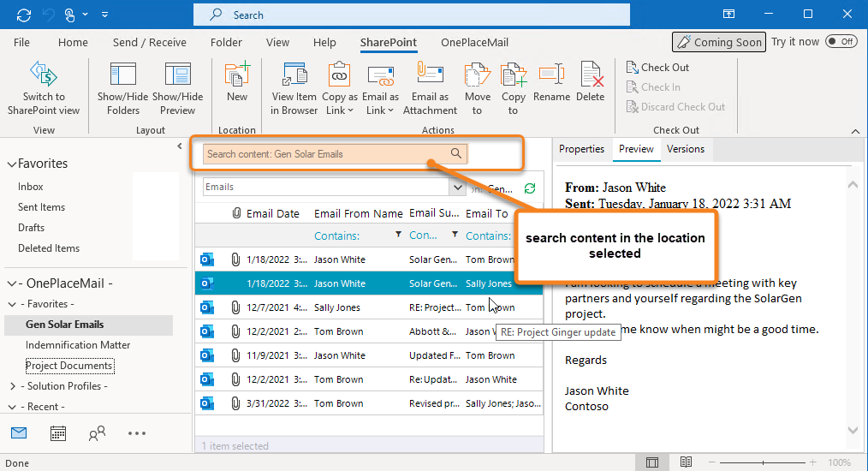Select the 3/31/2022 Tom Brown email
The image size is (868, 471).
point(369,403)
